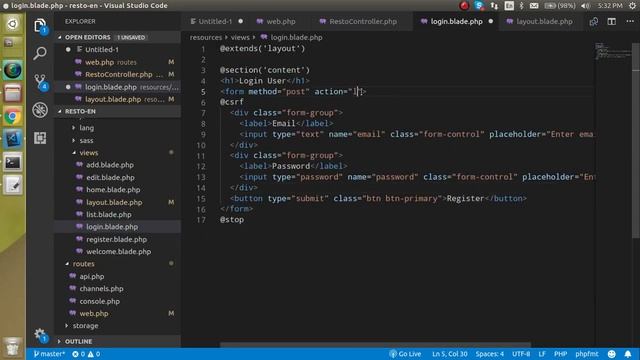Start Go Live server from status bar
The height and width of the screenshot is (360, 640).
(x=405, y=354)
